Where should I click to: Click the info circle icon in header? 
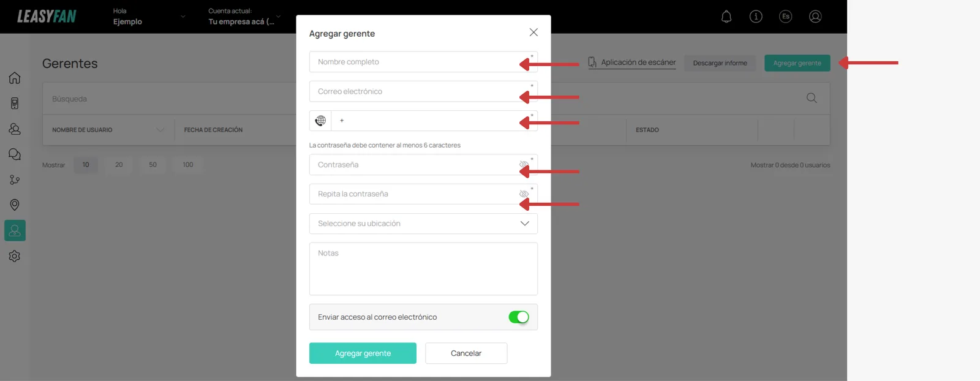tap(756, 17)
